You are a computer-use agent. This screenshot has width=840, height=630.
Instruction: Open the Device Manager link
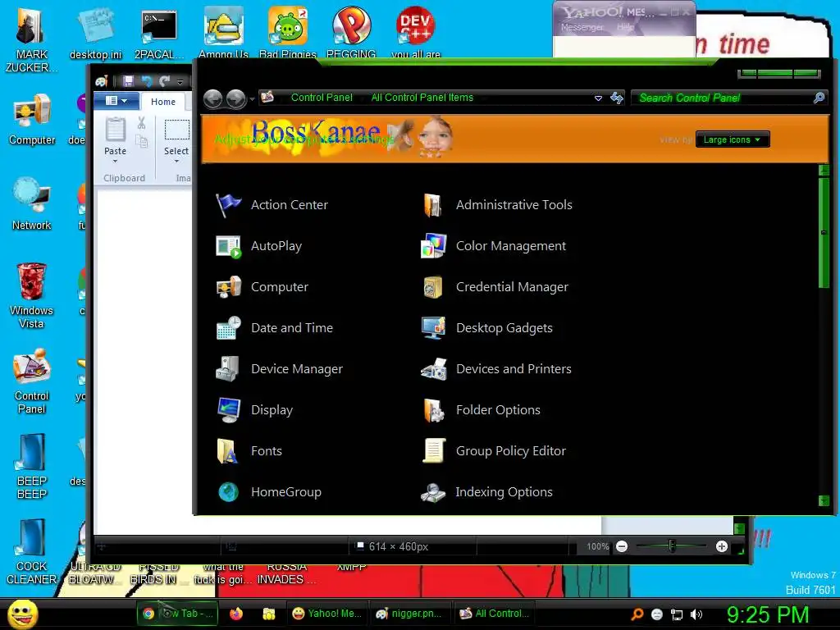(297, 369)
